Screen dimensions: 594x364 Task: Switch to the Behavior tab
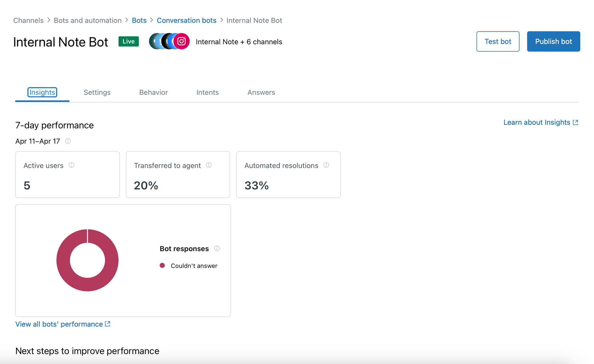154,92
